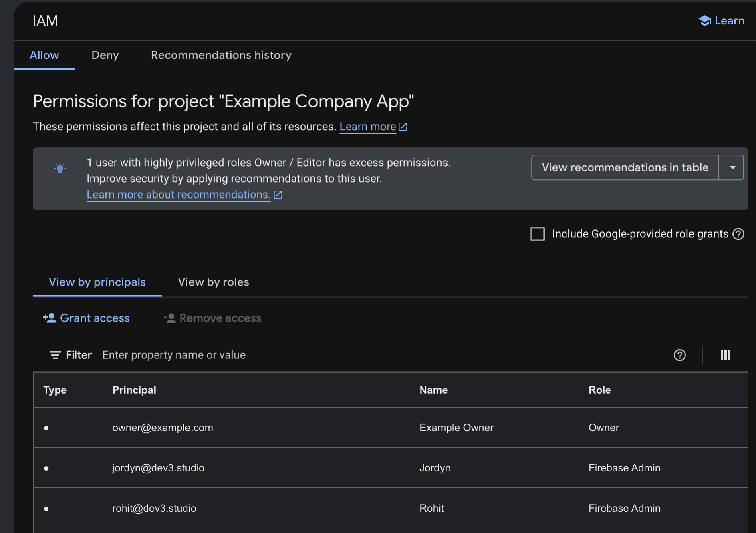Click the type dot for rohit@dev3.studio
The image size is (756, 533).
[46, 509]
